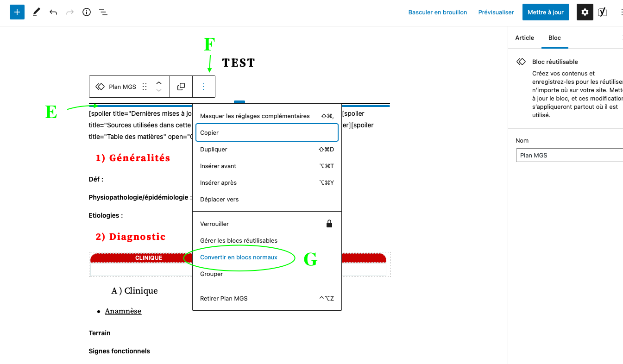This screenshot has height=364, width=623.
Task: Click Mettre à jour button
Action: click(546, 12)
